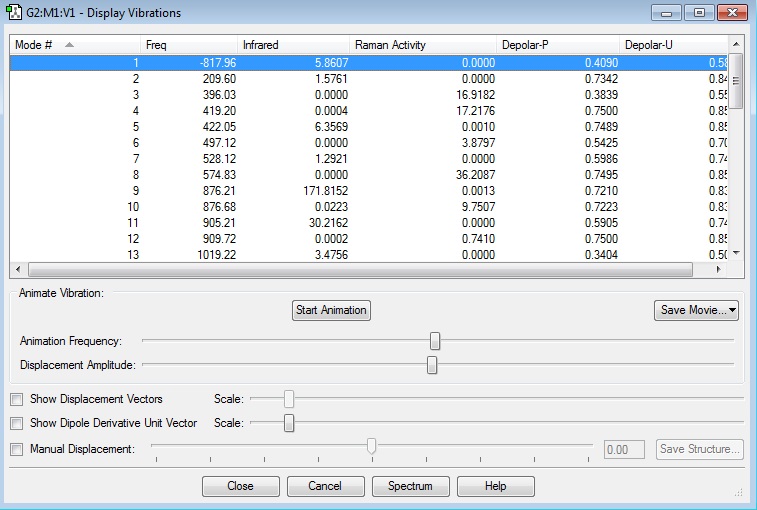Viewport: 757px width, 510px height.
Task: Sort the table by Freq column header
Action: pyautogui.click(x=189, y=45)
